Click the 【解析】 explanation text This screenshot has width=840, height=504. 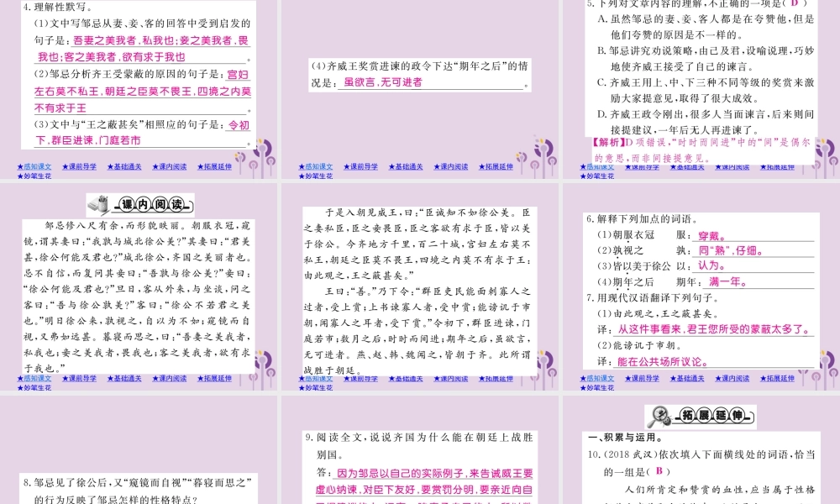coord(701,150)
